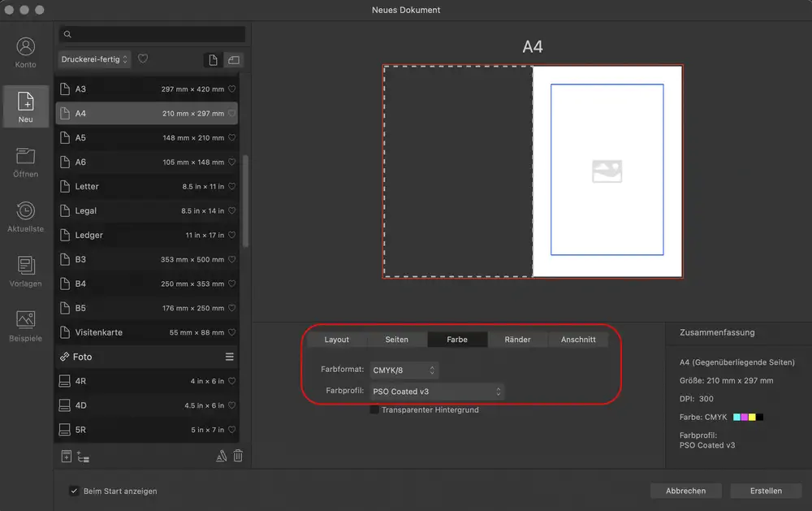The image size is (812, 511).
Task: Click the search magnifier icon
Action: point(67,34)
